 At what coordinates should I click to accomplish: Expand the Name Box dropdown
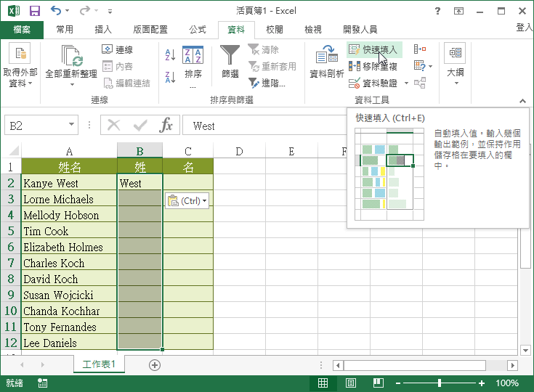71,124
